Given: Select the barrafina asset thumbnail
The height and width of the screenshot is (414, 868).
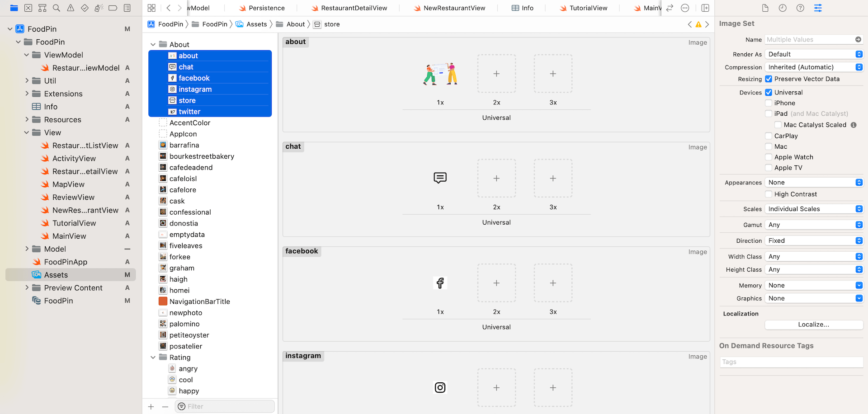Looking at the screenshot, I should [x=163, y=145].
